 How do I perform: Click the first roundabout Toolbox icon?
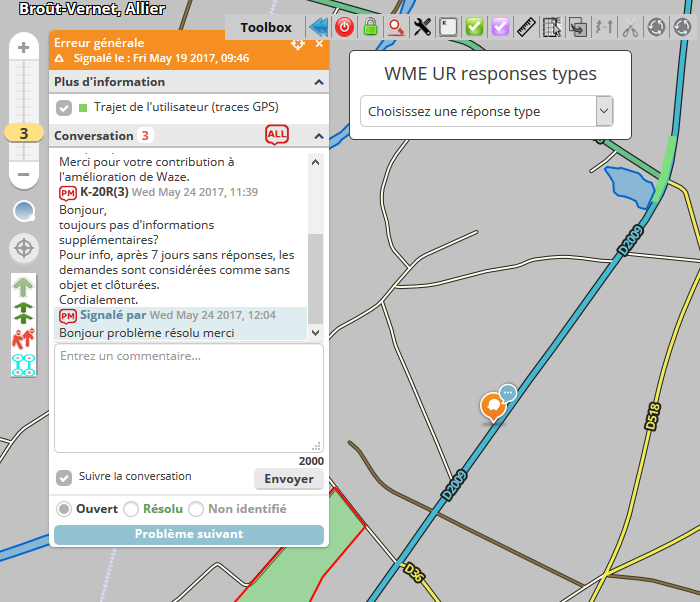pos(656,27)
